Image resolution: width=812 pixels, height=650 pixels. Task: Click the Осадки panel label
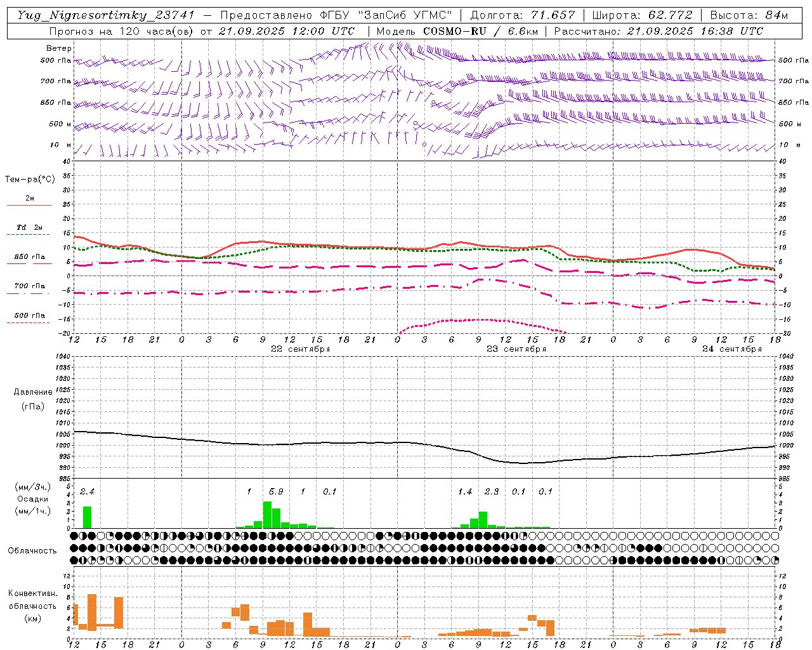pos(32,499)
